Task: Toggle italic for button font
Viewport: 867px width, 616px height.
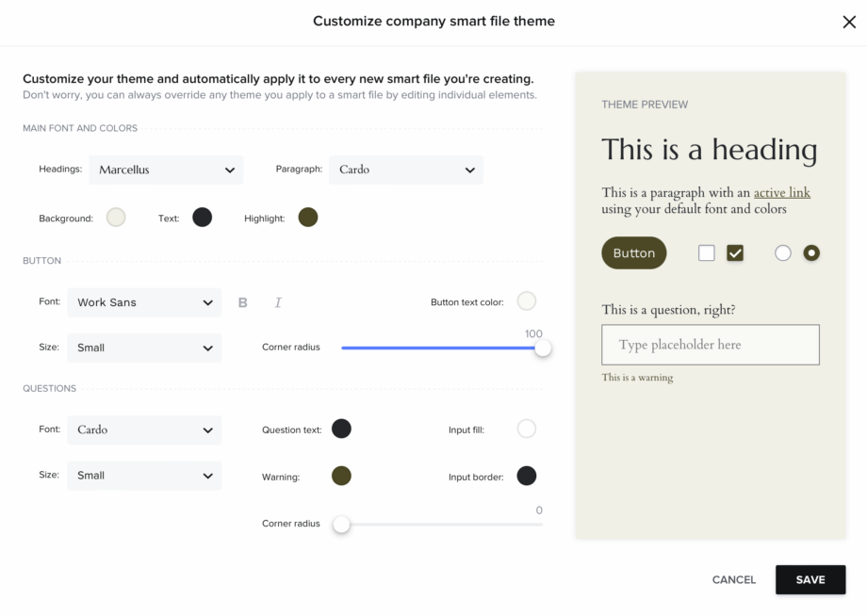Action: click(x=278, y=302)
